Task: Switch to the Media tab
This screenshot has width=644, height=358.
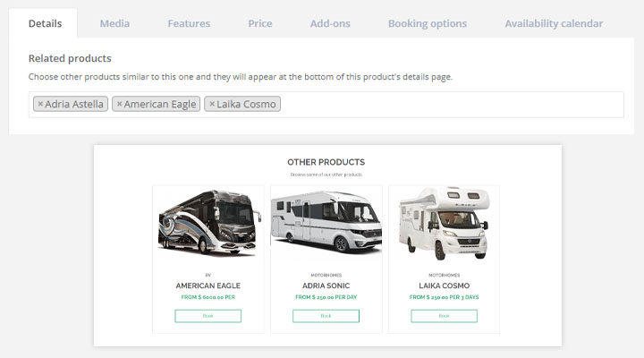Action: pos(114,23)
